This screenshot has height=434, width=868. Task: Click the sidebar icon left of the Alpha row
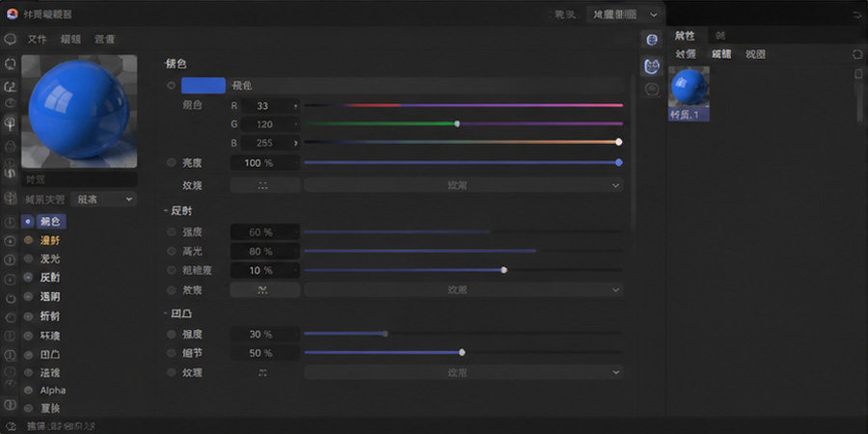(10, 383)
